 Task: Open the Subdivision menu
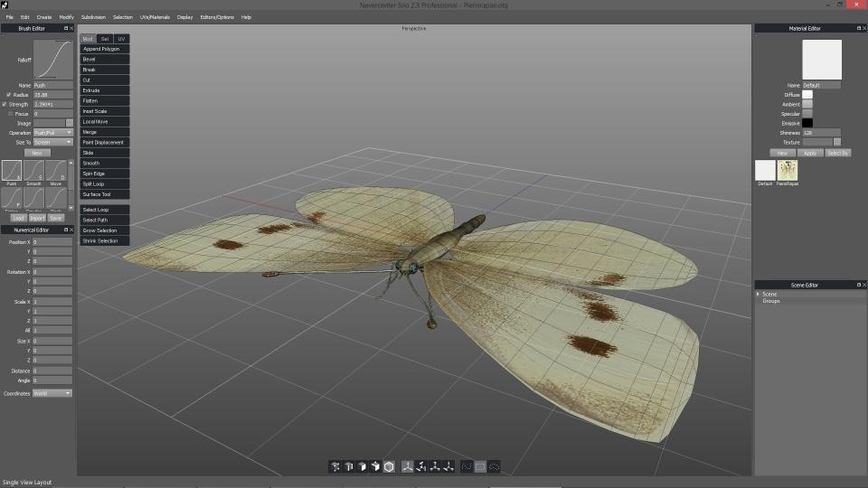coord(93,17)
